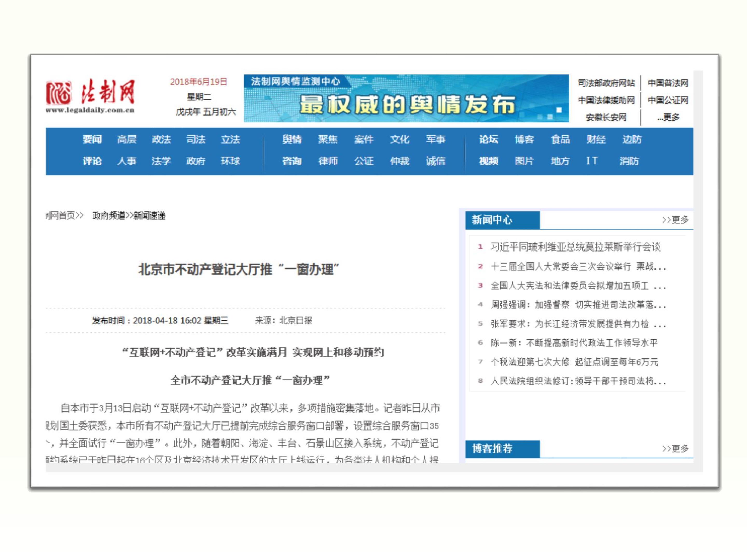Go to 边防 section
The width and height of the screenshot is (747, 560).
[632, 139]
